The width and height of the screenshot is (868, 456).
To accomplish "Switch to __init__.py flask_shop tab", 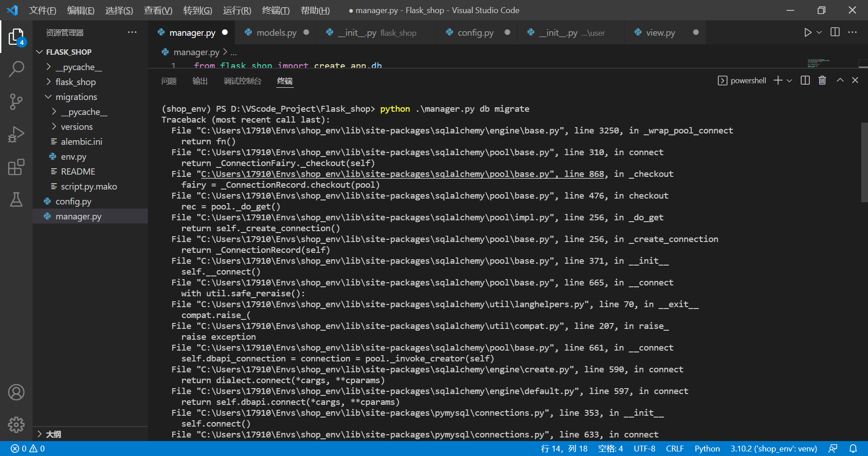I will coord(377,33).
